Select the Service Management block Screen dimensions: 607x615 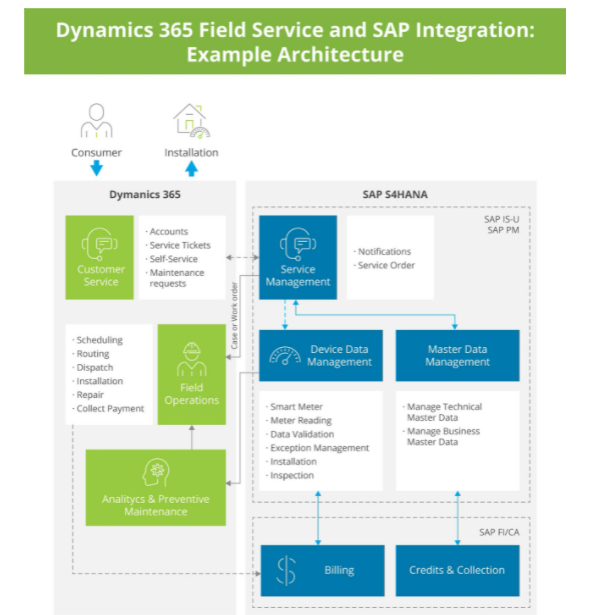tap(298, 257)
